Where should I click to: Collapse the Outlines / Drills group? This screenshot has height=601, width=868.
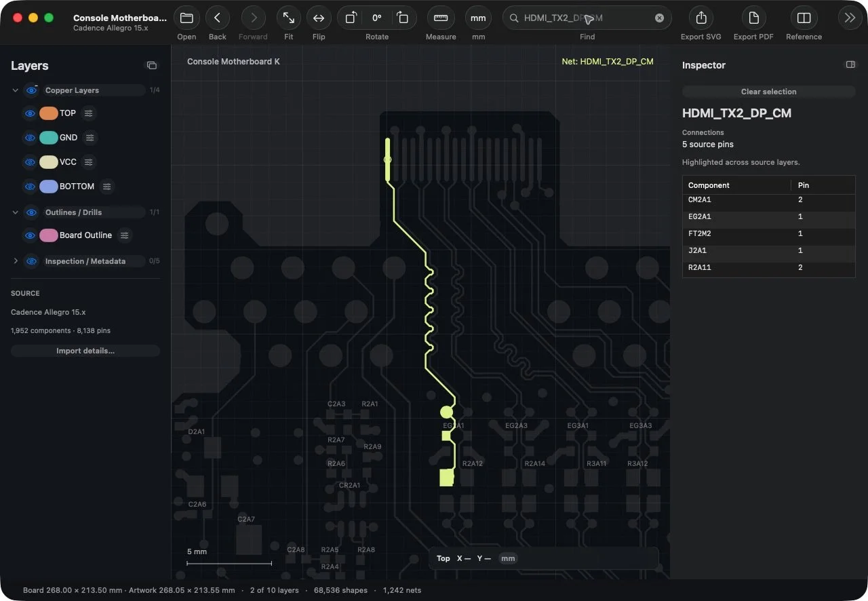(x=16, y=212)
